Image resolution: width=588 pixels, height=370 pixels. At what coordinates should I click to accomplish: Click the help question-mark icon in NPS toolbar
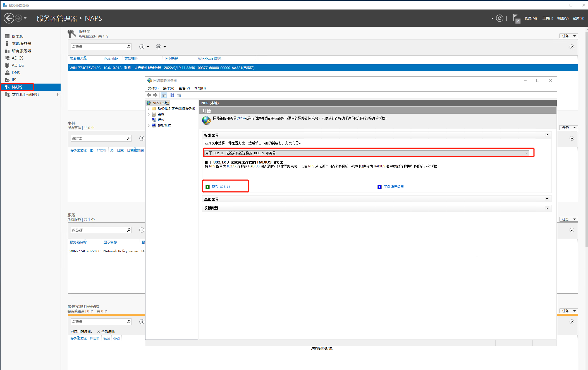tap(173, 95)
